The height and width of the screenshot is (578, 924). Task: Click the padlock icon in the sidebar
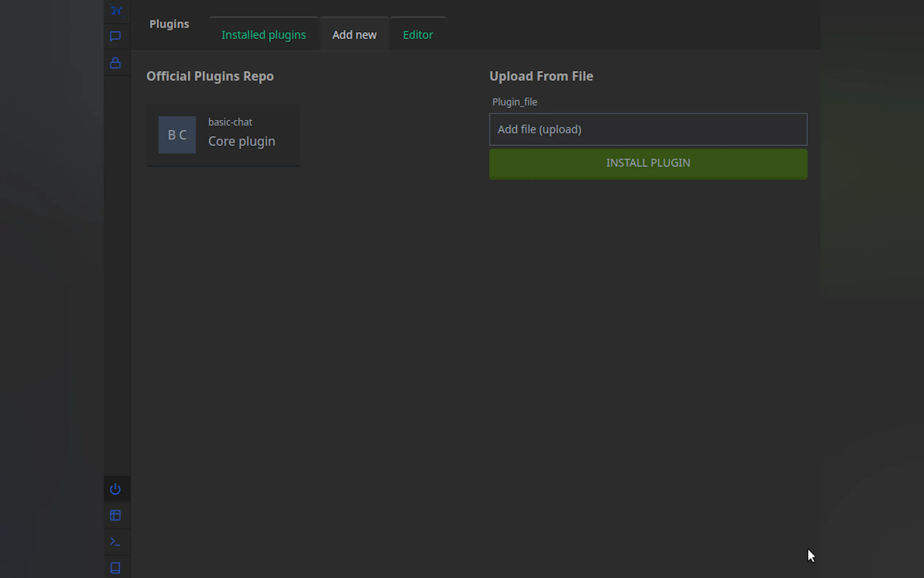115,63
